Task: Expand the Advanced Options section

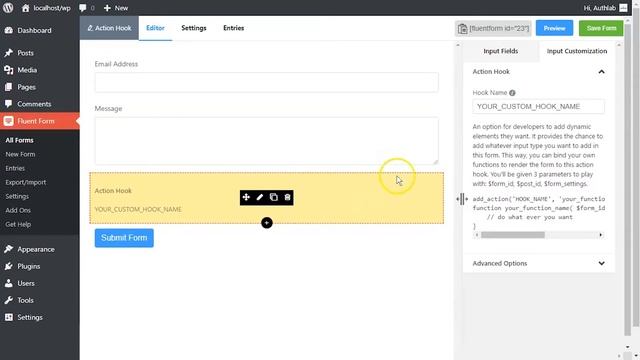Action: tap(601, 263)
